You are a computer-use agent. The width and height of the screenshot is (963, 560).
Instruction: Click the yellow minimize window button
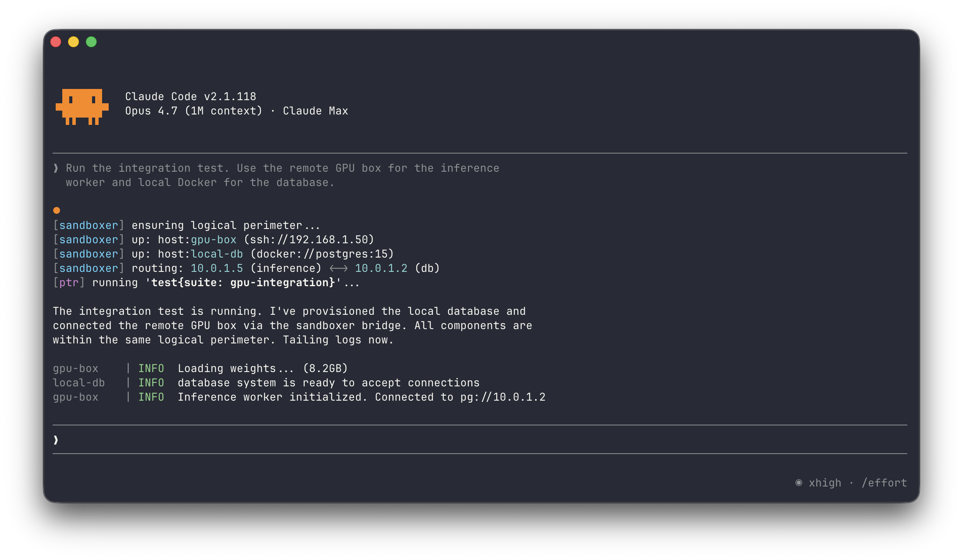73,42
